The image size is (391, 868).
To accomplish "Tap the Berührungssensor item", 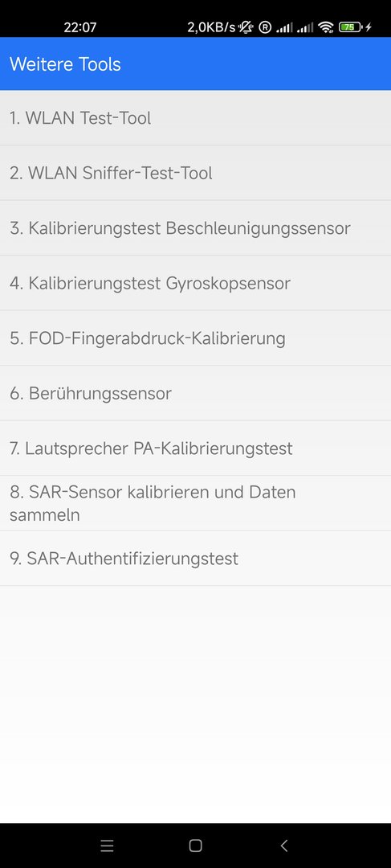I will pos(195,393).
